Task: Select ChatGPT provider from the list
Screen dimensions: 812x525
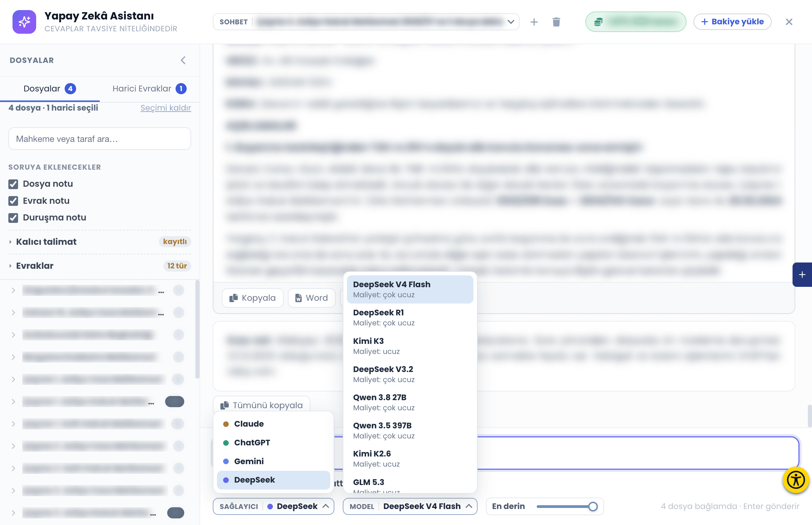Action: pos(273,443)
